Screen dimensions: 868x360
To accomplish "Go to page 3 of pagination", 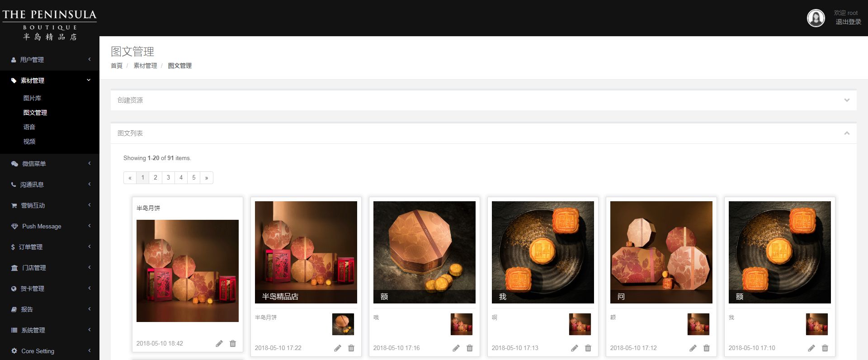I will click(168, 178).
